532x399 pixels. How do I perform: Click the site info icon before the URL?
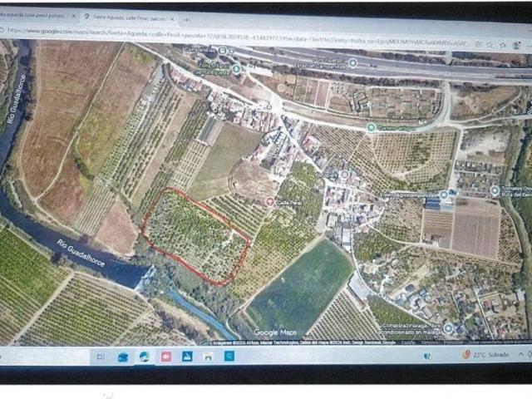coord(2,30)
